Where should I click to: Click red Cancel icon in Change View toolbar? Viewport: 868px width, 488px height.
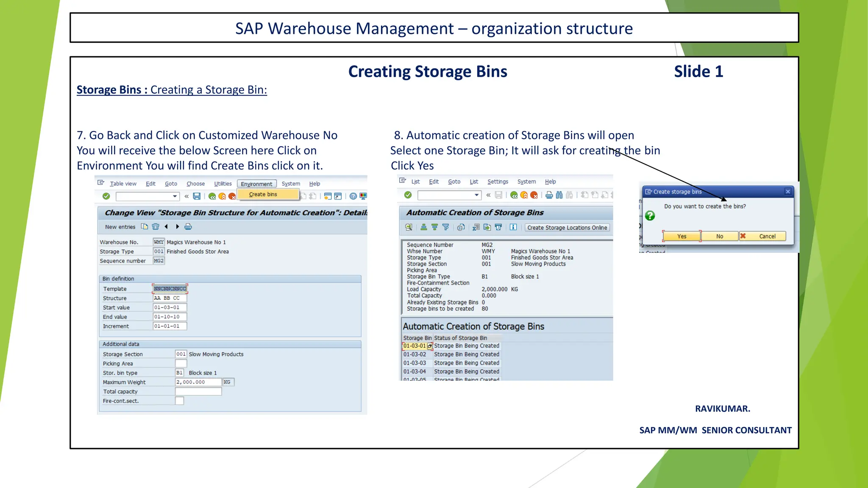click(x=232, y=196)
